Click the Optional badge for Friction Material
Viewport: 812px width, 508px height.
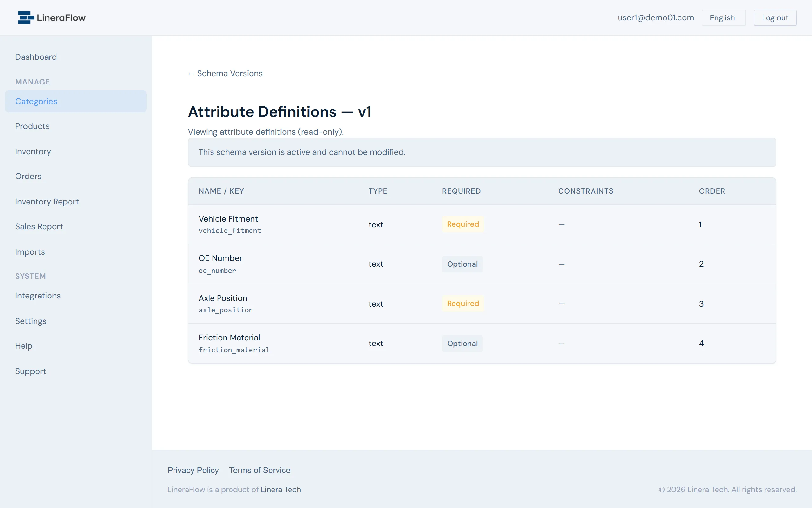pos(462,343)
